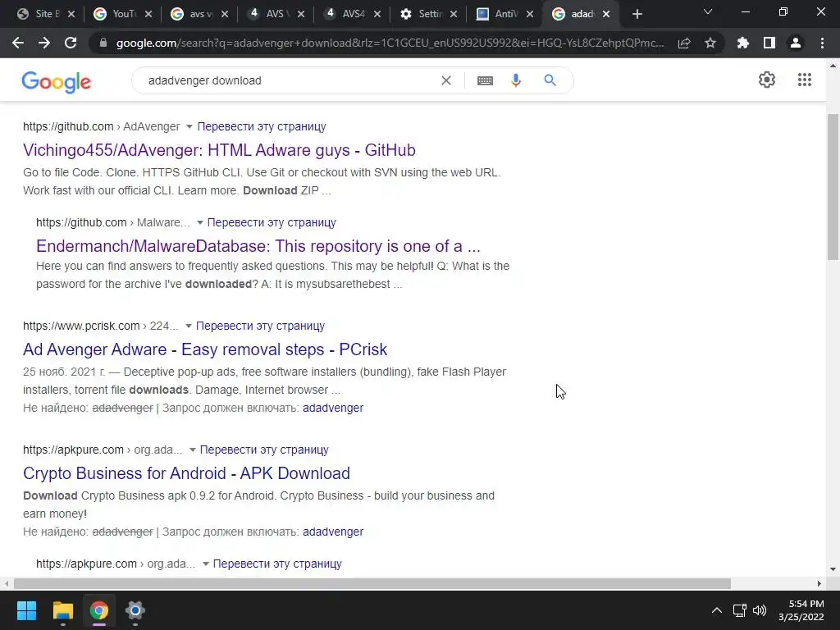
Task: Show hidden system tray icons
Action: 716,610
